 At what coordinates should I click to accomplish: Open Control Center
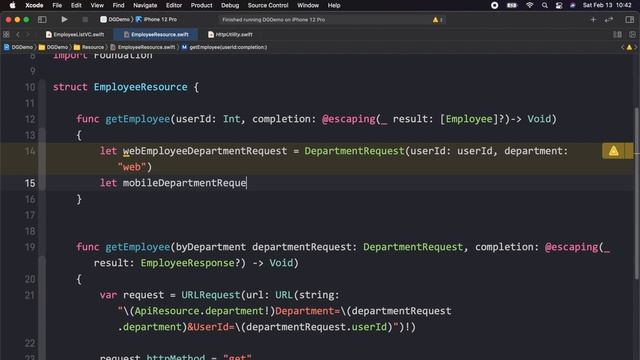559,5
